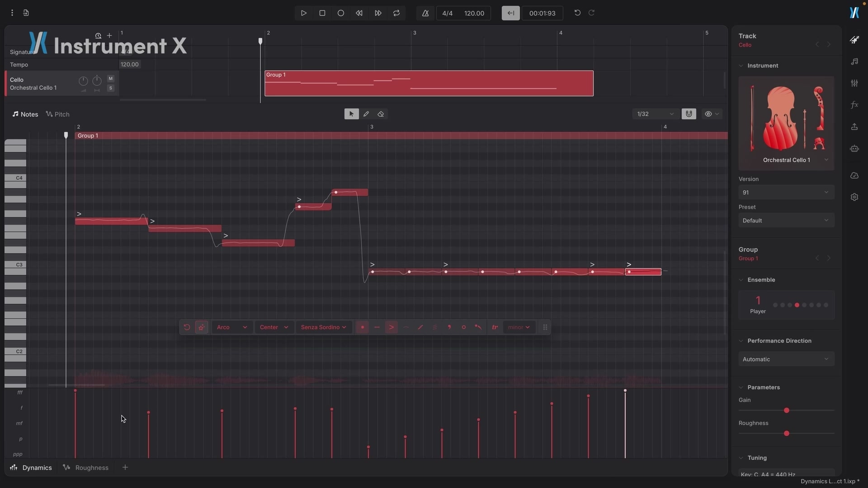
Task: Open the fx effects sidebar icon
Action: tap(854, 105)
